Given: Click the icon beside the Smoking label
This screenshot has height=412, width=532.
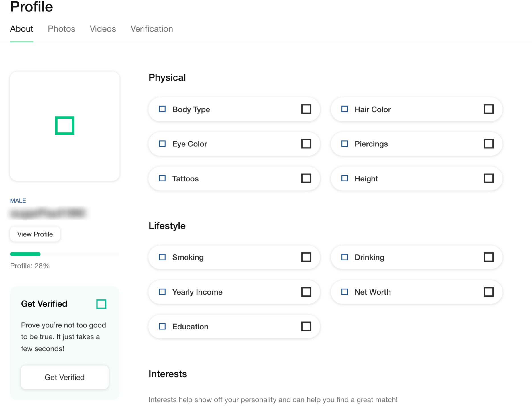Looking at the screenshot, I should [162, 257].
